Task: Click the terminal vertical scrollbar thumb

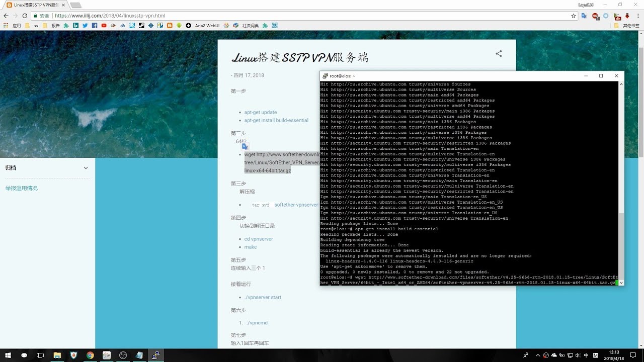Action: [x=621, y=245]
